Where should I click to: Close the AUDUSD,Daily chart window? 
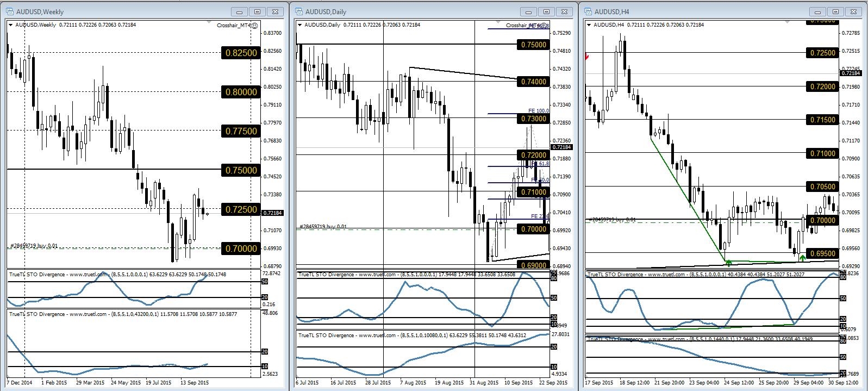565,11
